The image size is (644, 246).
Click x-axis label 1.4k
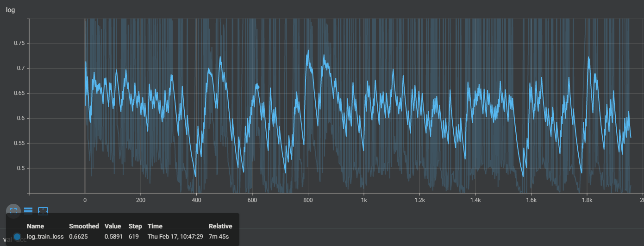(475, 200)
